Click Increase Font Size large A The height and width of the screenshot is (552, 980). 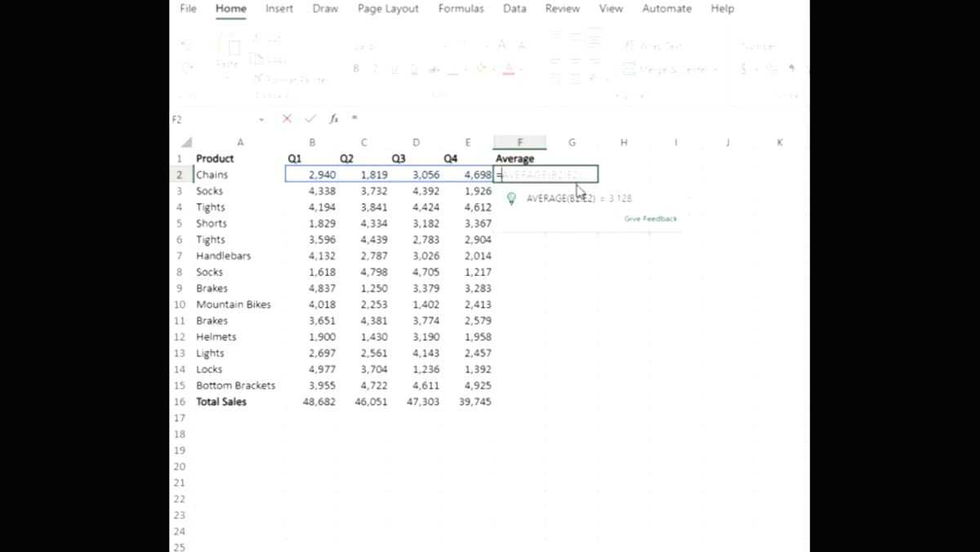[x=501, y=46]
